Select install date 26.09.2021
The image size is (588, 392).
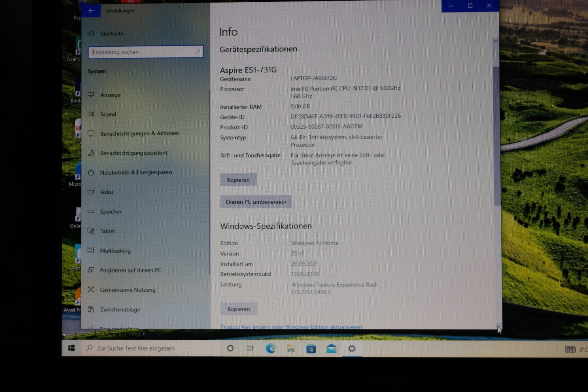[304, 264]
